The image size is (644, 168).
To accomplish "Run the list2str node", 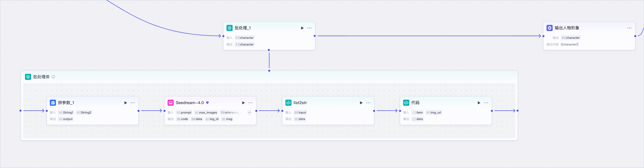I will tap(361, 103).
